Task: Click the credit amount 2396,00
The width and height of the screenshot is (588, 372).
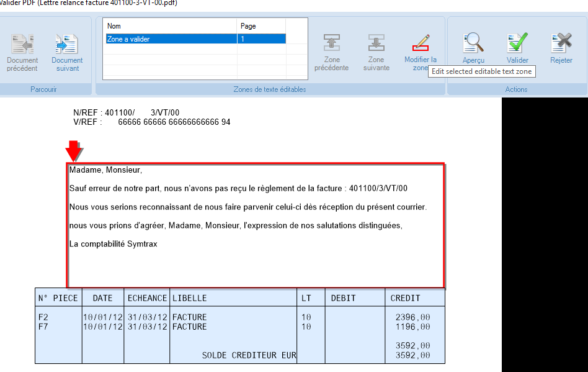Action: coord(413,317)
